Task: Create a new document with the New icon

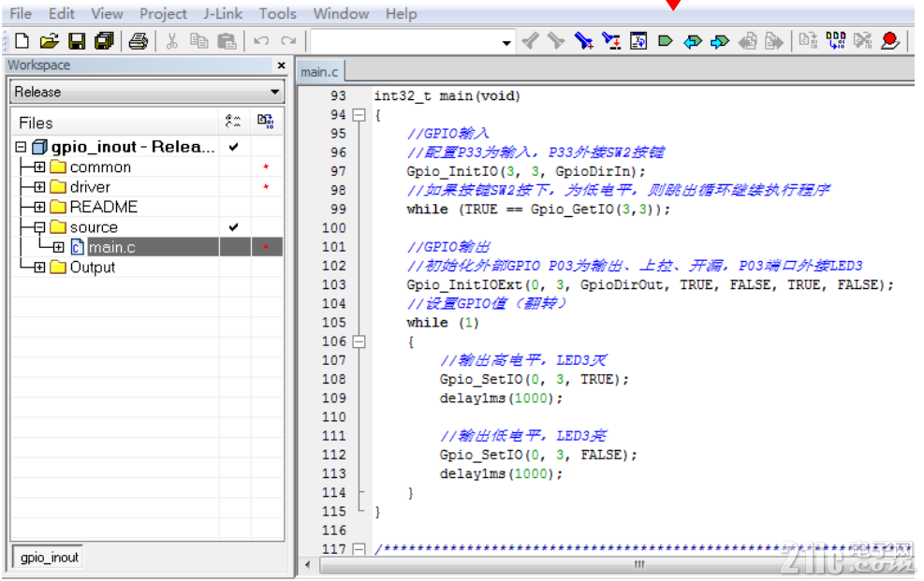Action: pyautogui.click(x=22, y=40)
